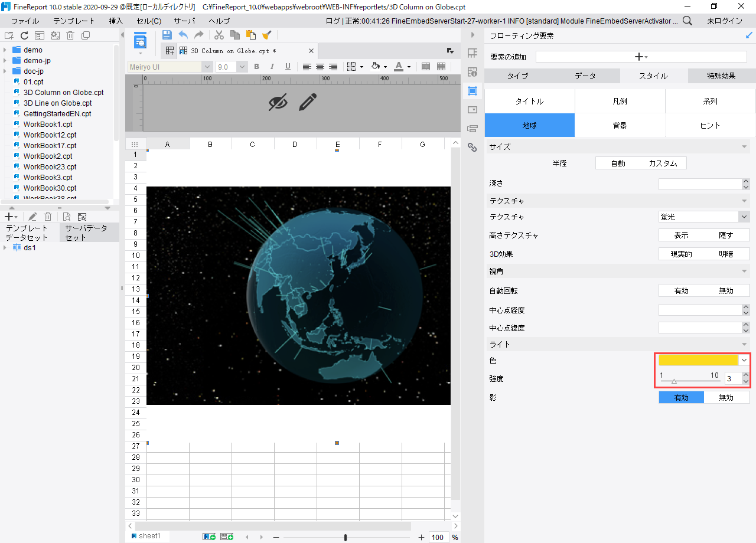Viewport: 756px width, 543px height.
Task: Undo the last action
Action: [x=183, y=35]
